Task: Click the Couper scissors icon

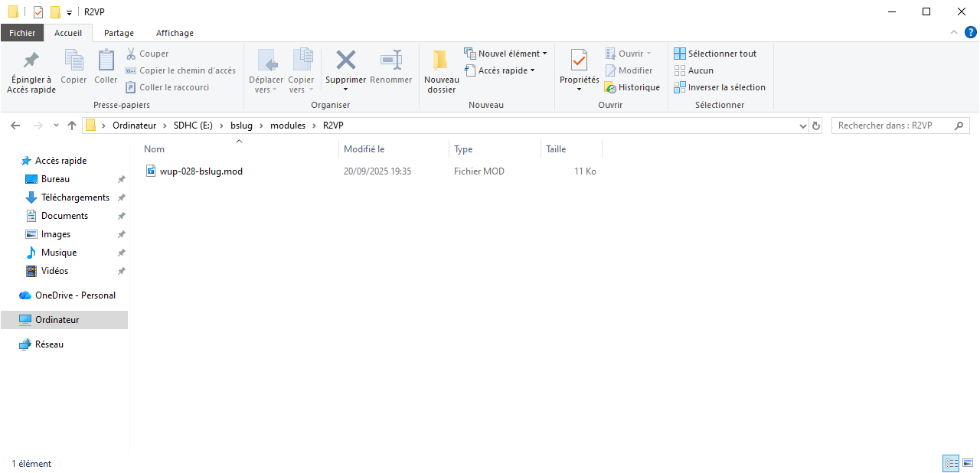Action: pyautogui.click(x=131, y=54)
